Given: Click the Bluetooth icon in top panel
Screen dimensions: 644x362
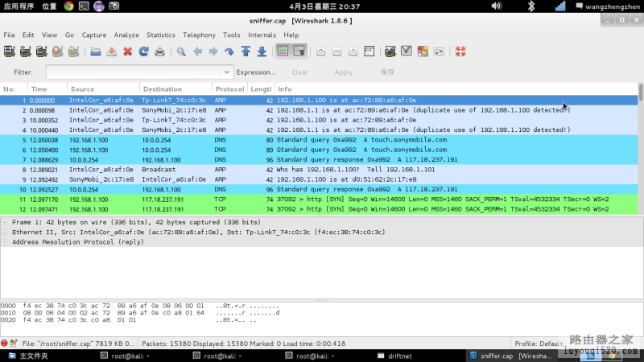Looking at the screenshot, I should 531,6.
